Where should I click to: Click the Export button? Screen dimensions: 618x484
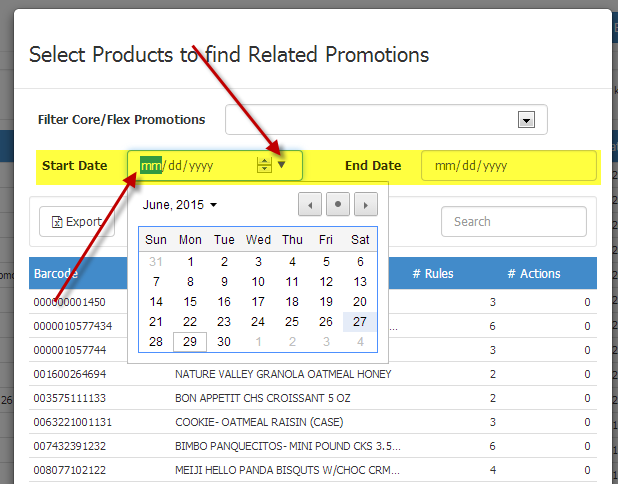tap(77, 222)
